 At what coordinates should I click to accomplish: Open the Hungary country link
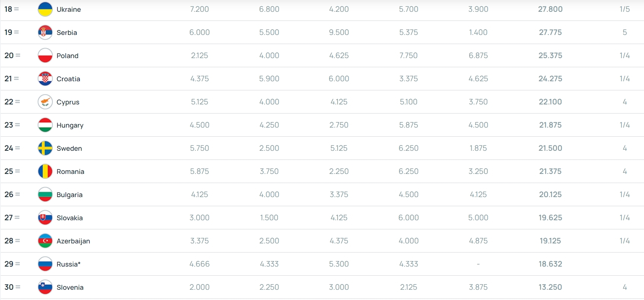70,125
